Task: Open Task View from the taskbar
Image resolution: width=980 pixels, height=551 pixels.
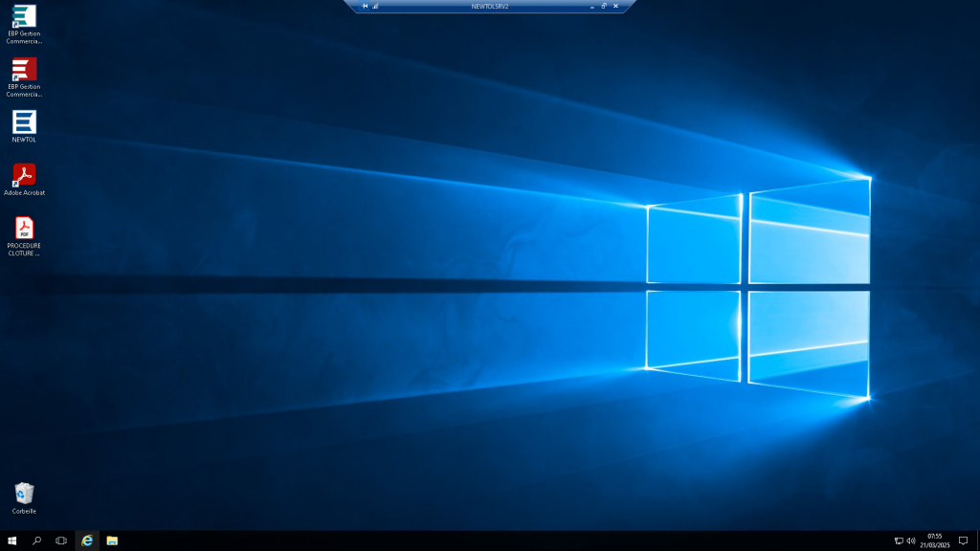Action: click(x=61, y=540)
